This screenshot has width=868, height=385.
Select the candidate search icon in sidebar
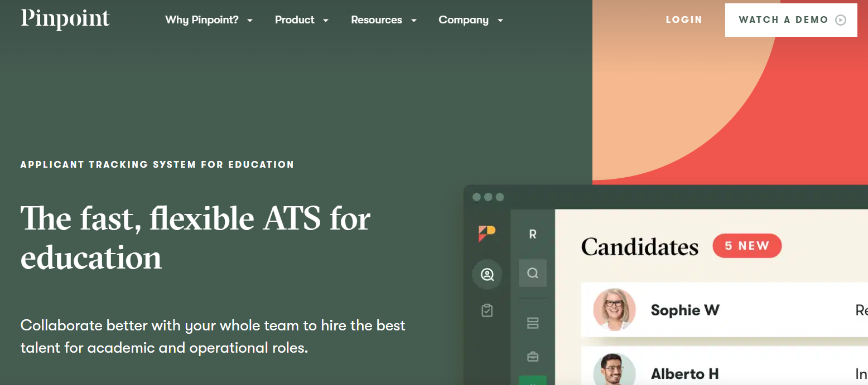click(x=487, y=274)
